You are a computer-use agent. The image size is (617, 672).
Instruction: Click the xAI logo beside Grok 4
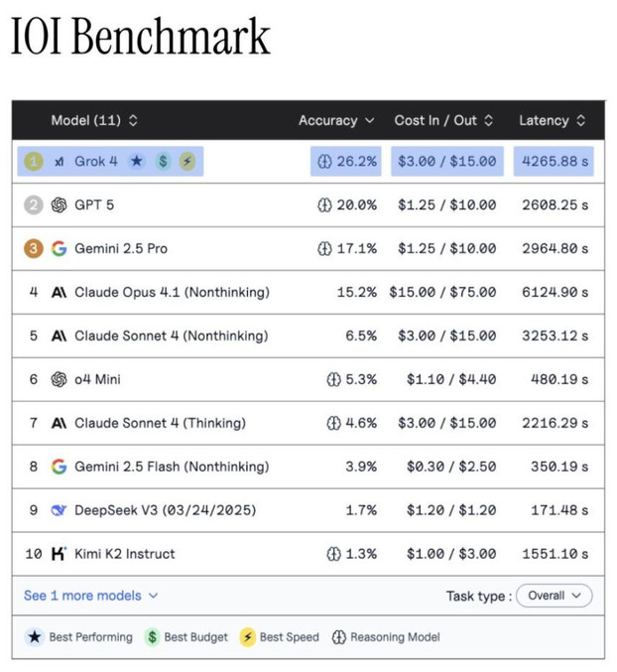tap(60, 161)
